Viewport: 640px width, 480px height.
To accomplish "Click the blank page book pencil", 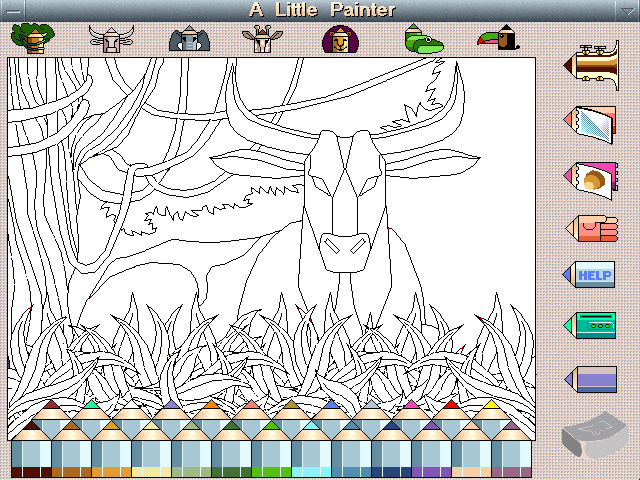I will pos(590,123).
